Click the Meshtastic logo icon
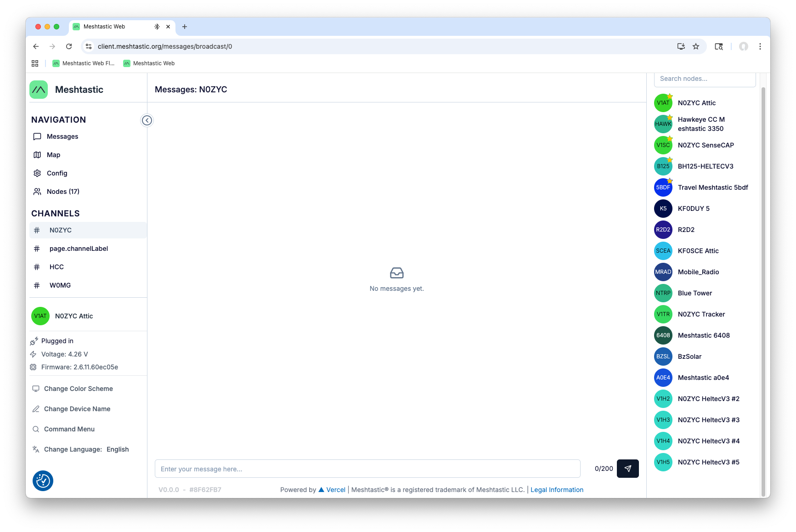Screen dimensions: 796x532 39,90
